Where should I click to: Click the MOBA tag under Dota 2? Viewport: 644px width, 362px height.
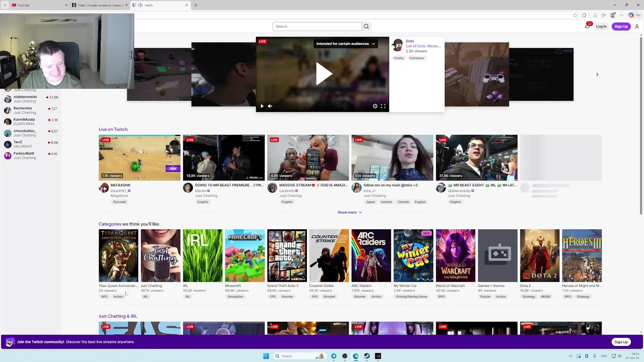[545, 297]
